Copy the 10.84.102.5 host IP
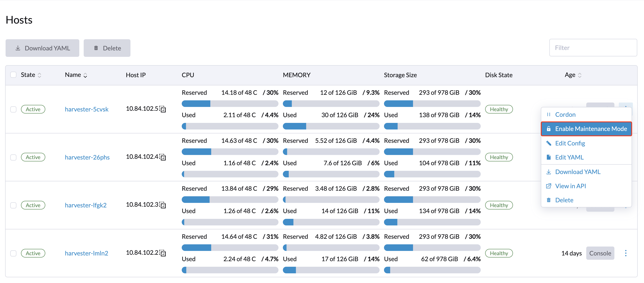644x283 pixels. tap(163, 109)
